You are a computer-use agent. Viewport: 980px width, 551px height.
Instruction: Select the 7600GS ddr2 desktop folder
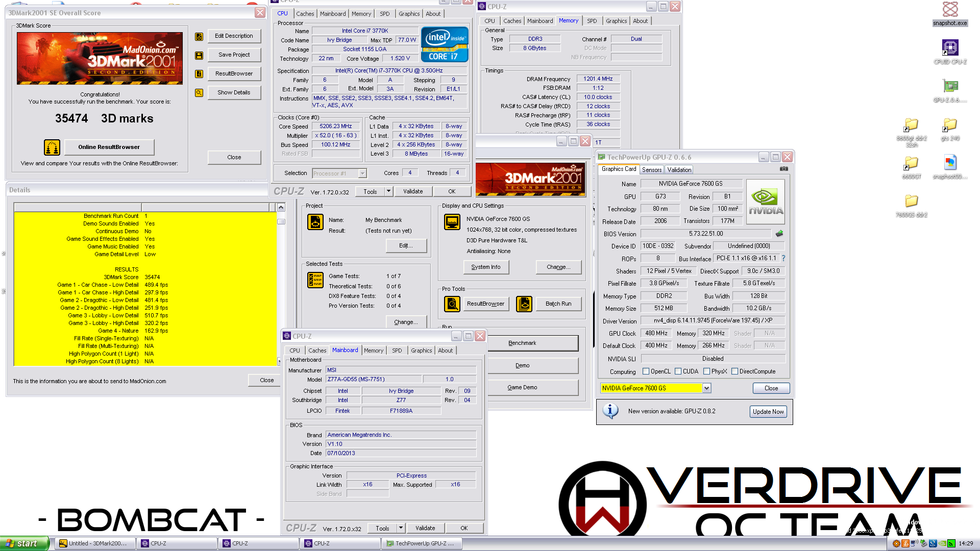(912, 206)
